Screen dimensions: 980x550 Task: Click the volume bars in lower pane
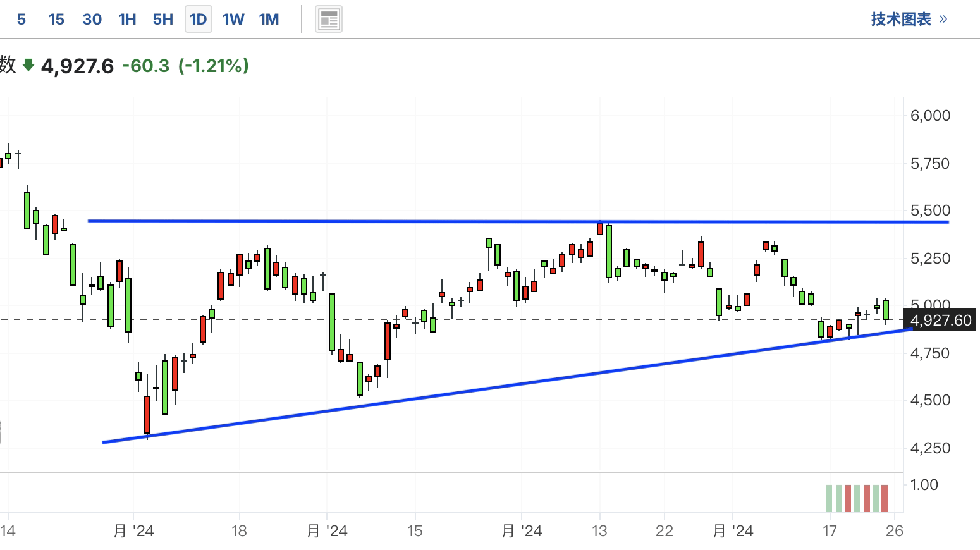point(857,498)
